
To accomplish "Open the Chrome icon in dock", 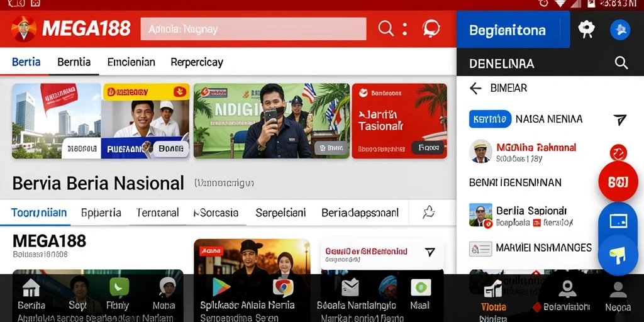I will tap(283, 287).
